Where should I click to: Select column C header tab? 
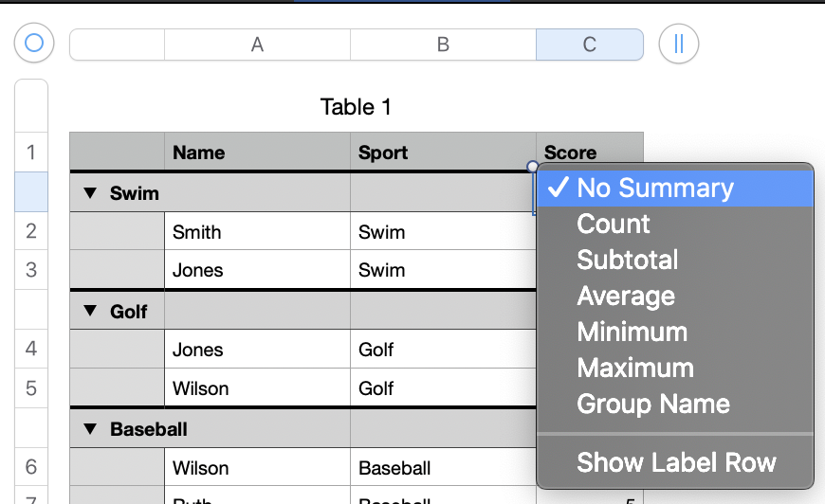pyautogui.click(x=589, y=45)
